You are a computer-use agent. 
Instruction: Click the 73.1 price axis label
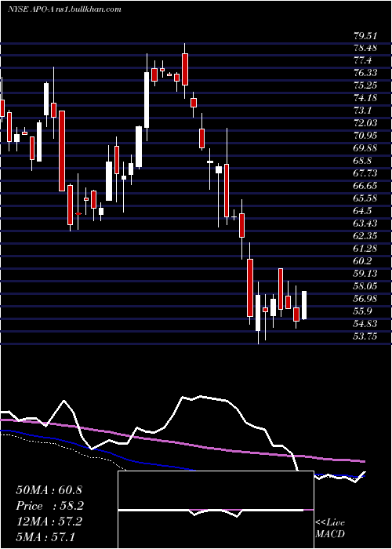(x=362, y=111)
